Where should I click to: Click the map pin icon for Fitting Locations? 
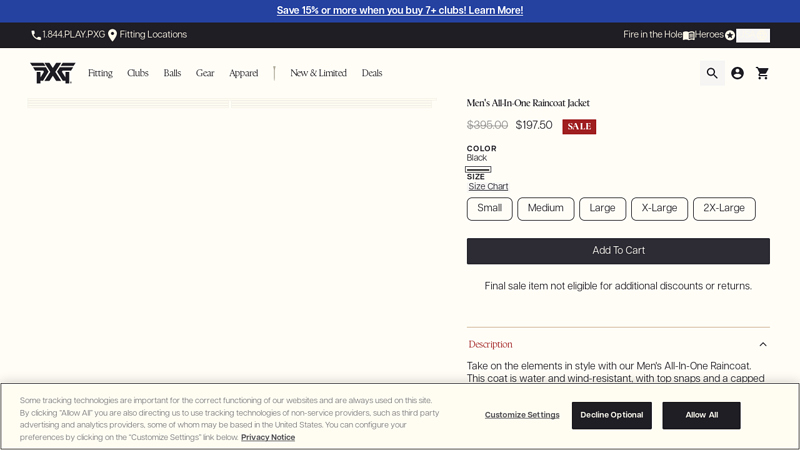[x=112, y=35]
